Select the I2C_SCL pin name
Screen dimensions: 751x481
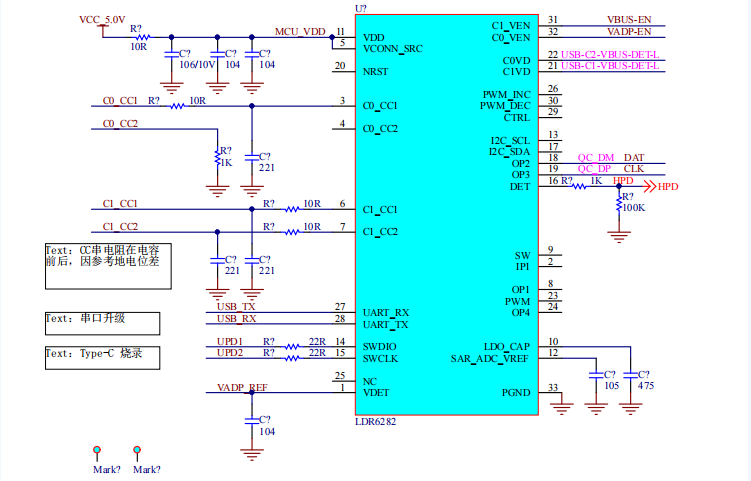coord(510,141)
